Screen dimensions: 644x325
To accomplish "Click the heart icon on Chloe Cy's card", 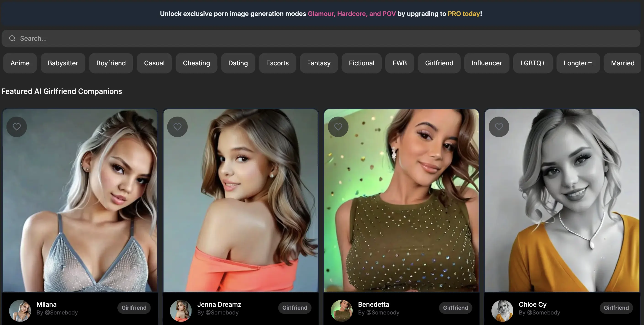I will click(x=499, y=127).
